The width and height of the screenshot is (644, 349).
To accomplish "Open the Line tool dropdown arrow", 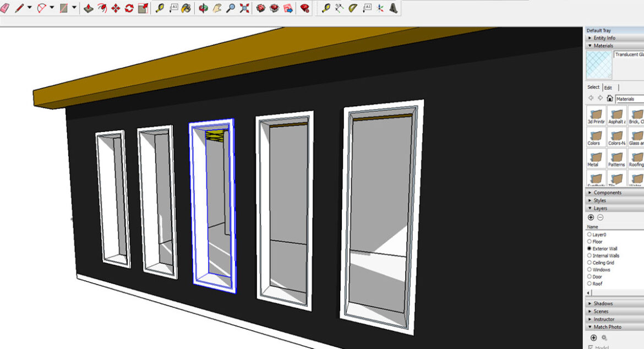I will click(x=30, y=8).
